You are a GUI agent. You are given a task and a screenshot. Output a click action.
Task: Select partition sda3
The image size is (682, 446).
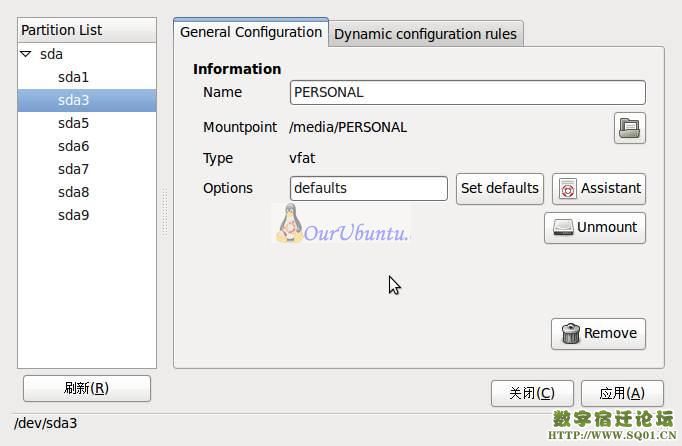tap(87, 101)
